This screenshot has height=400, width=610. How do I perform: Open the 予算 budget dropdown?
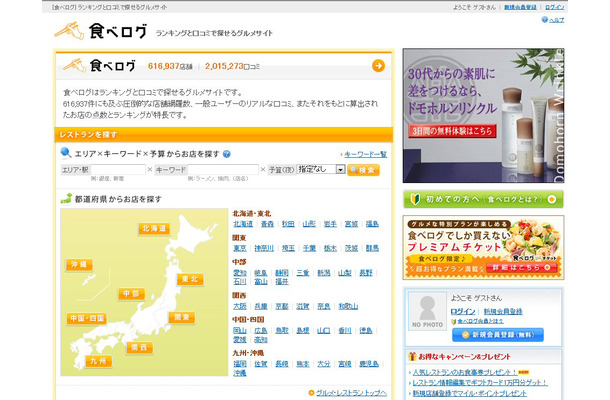coord(321,169)
